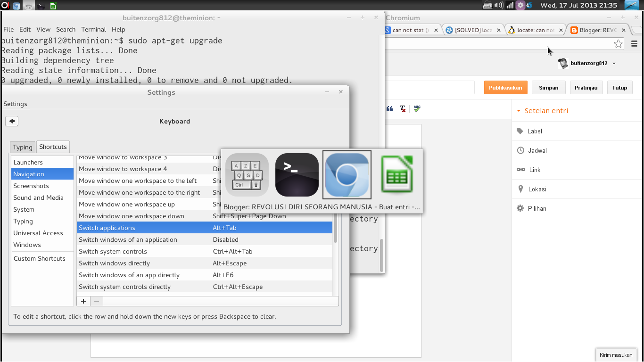
Task: Select the Screenshots category
Action: (42, 186)
